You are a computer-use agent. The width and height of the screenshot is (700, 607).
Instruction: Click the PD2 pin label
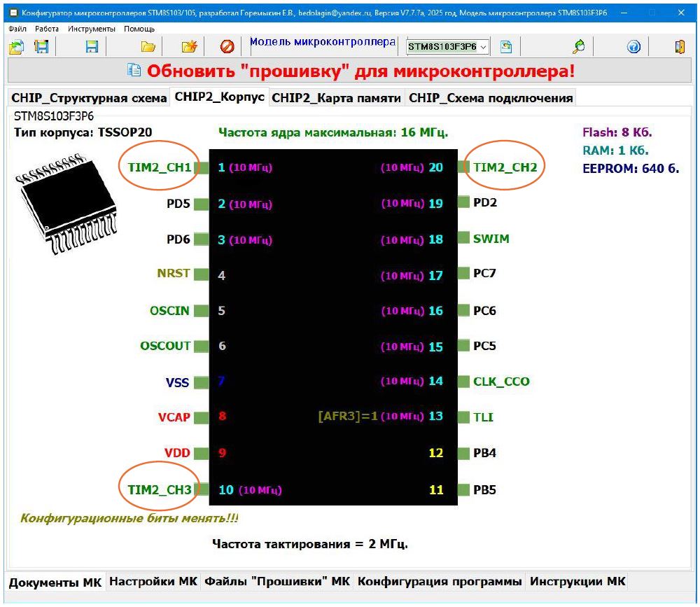click(485, 202)
